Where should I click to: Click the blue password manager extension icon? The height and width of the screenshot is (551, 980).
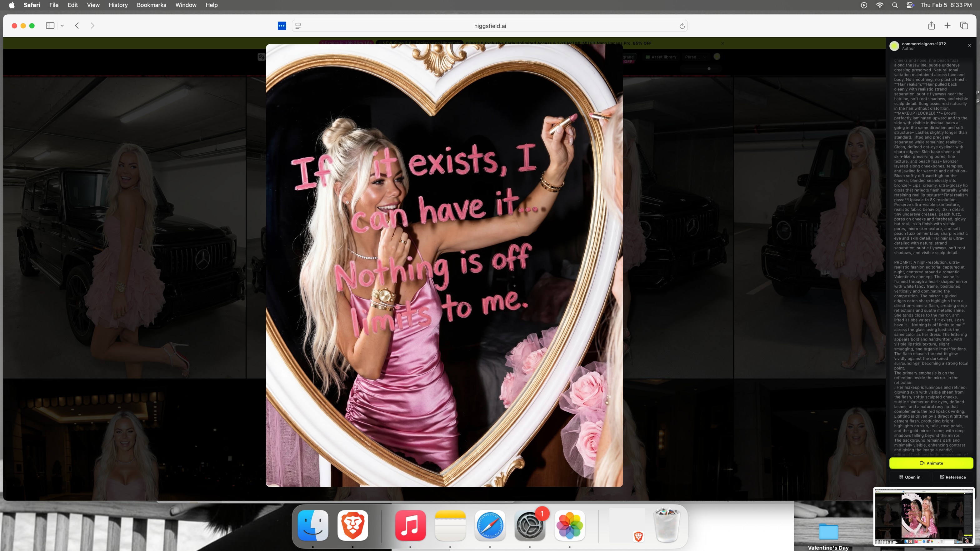click(282, 26)
